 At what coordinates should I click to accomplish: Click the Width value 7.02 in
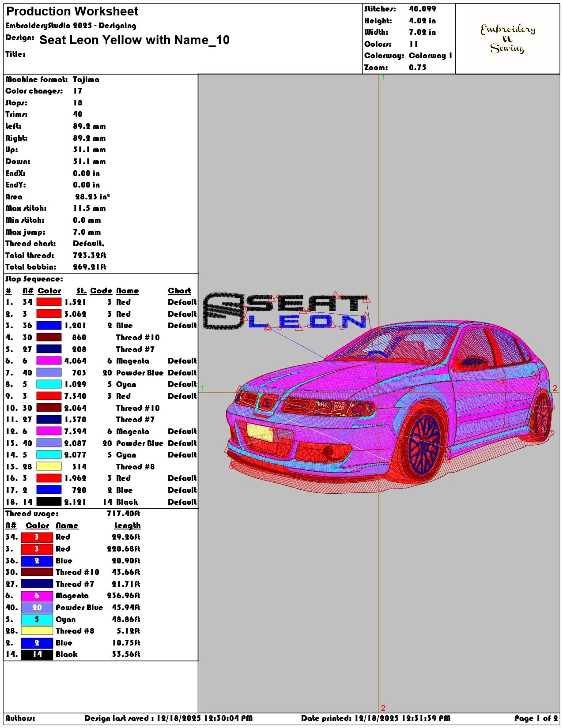pos(423,32)
